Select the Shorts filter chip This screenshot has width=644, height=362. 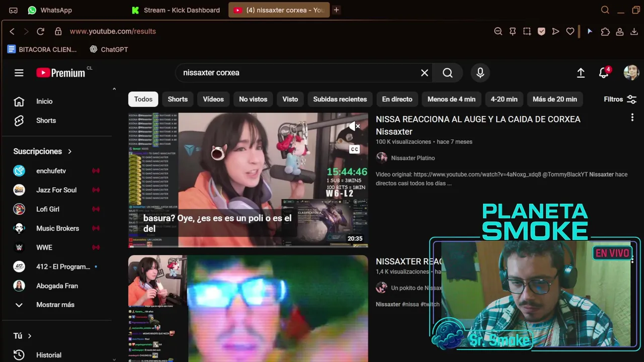click(x=178, y=99)
